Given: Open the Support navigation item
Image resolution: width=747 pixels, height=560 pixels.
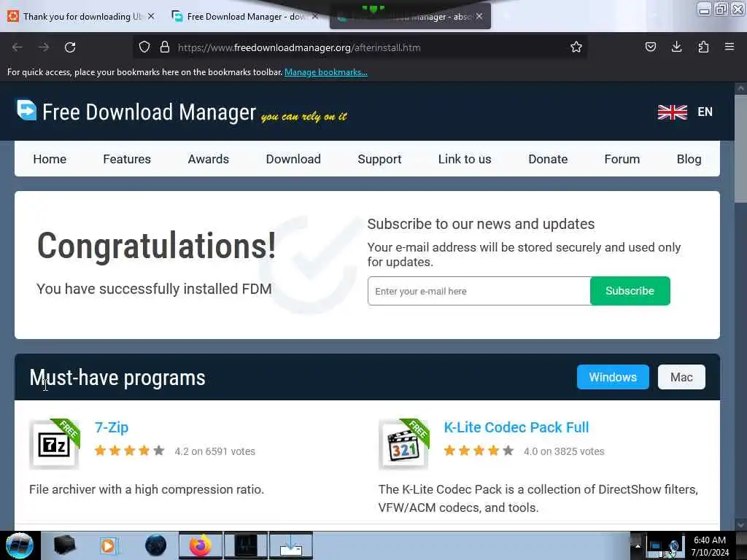Looking at the screenshot, I should pos(379,159).
